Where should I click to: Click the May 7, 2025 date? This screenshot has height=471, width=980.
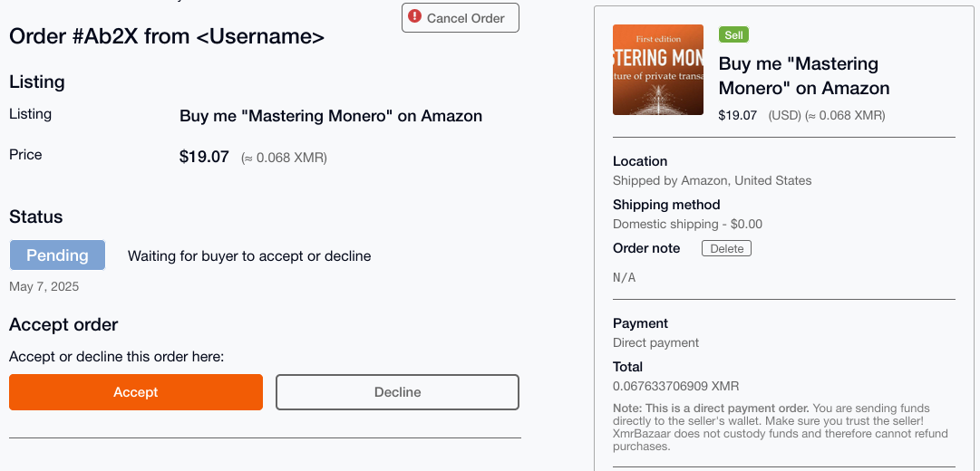point(44,287)
